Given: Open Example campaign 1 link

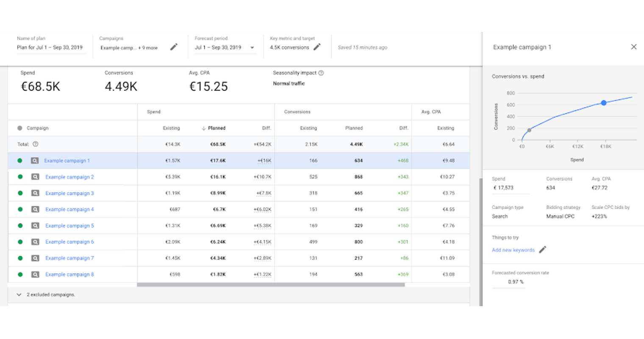Looking at the screenshot, I should [x=67, y=161].
